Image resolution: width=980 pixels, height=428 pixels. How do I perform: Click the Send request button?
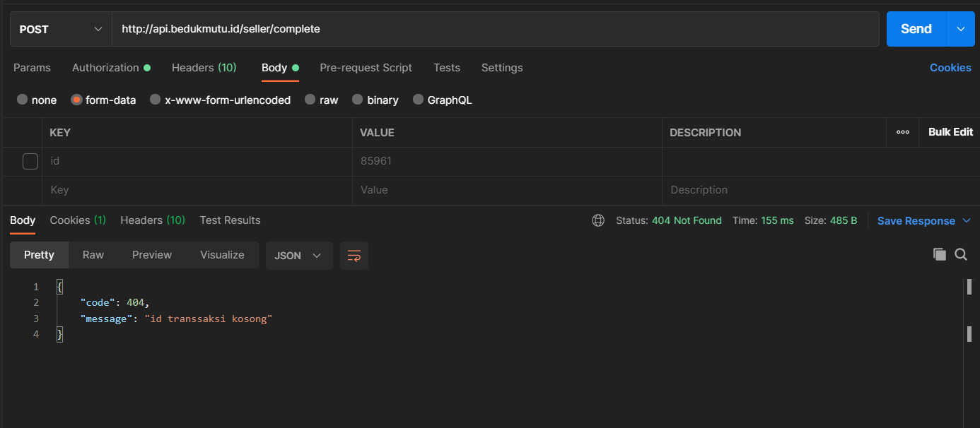(916, 29)
